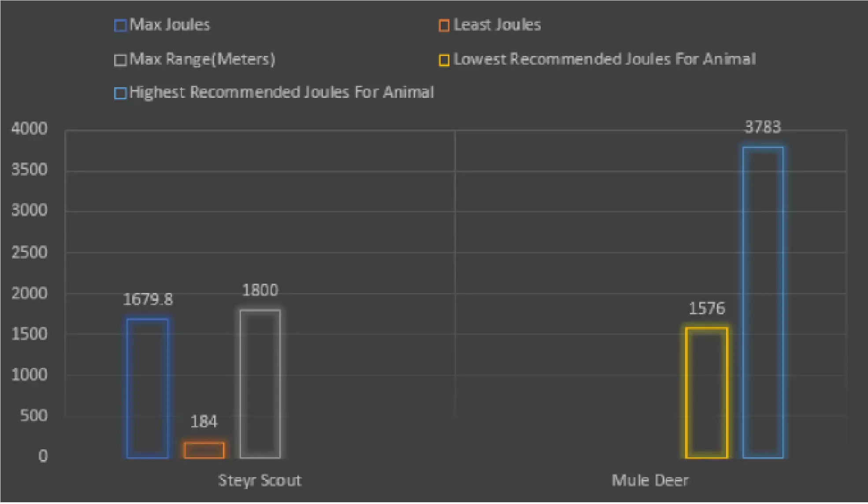This screenshot has height=504, width=868.
Task: Click the gray Max Range bar
Action: pyautogui.click(x=260, y=384)
